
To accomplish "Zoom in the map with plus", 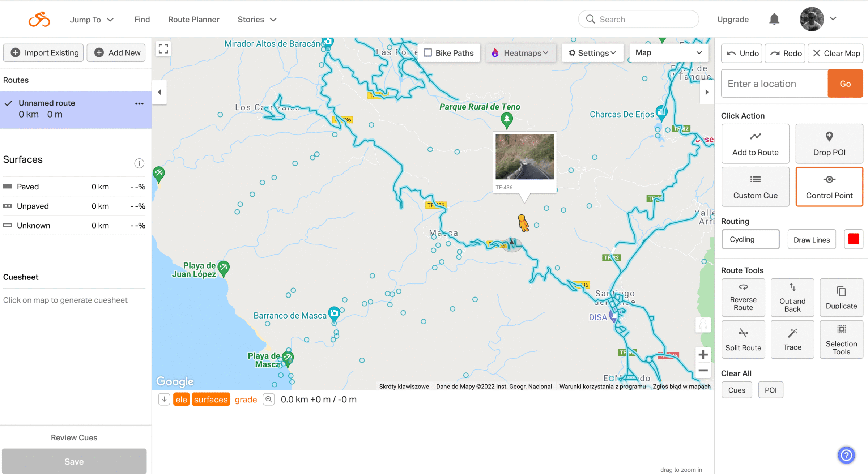I will [x=703, y=354].
